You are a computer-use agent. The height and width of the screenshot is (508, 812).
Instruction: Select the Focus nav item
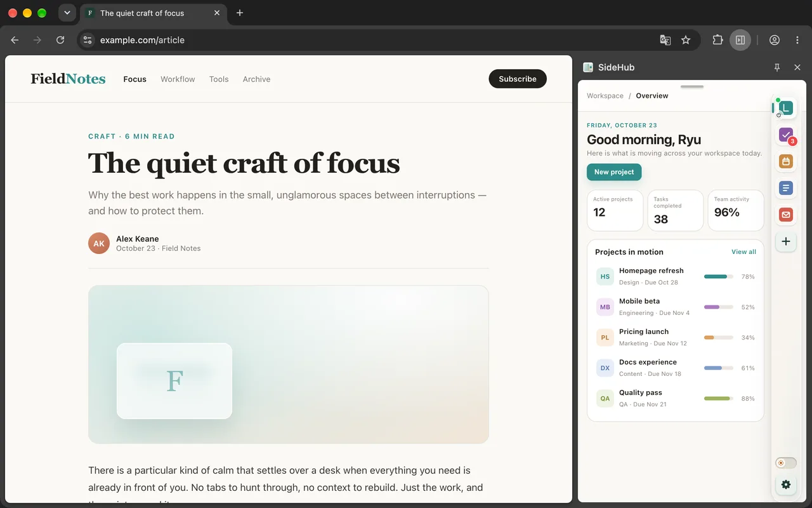[x=134, y=79]
